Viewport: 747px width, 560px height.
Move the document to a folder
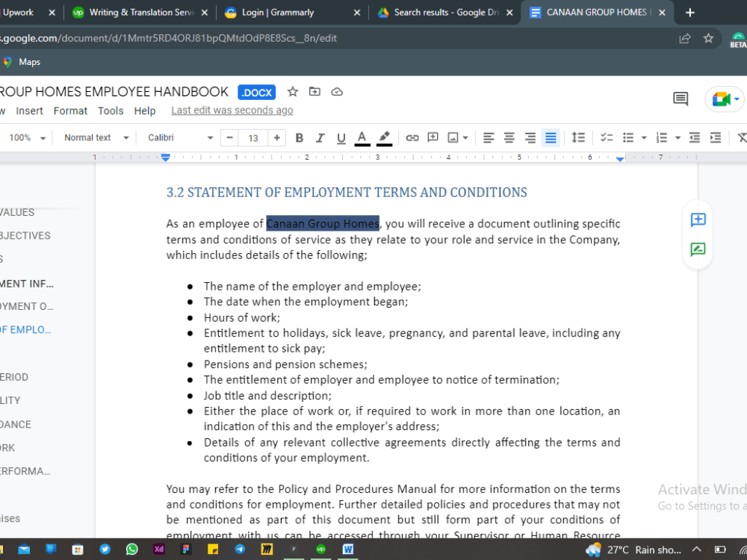point(314,91)
